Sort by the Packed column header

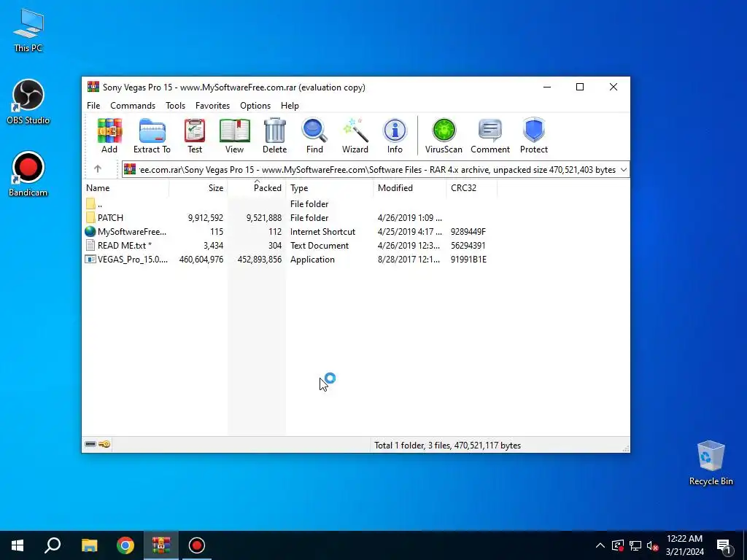(x=257, y=188)
